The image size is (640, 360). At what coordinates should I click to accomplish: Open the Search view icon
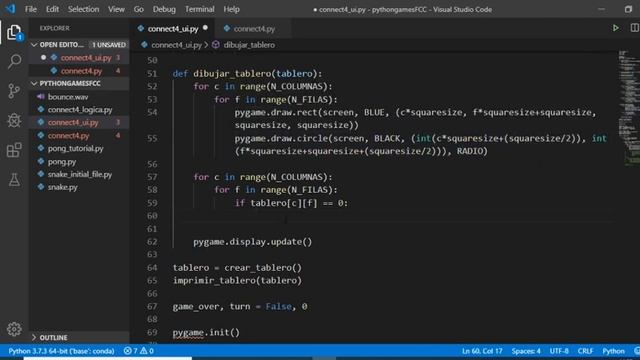tap(14, 62)
